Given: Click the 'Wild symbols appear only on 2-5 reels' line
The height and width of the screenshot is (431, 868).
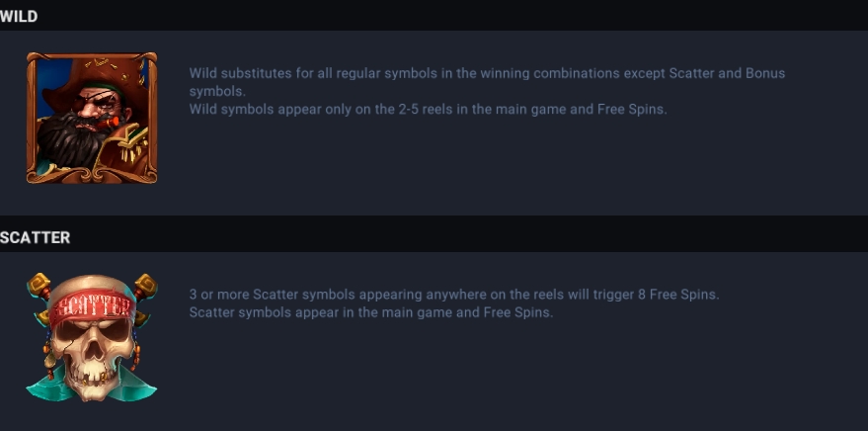Looking at the screenshot, I should coord(428,109).
